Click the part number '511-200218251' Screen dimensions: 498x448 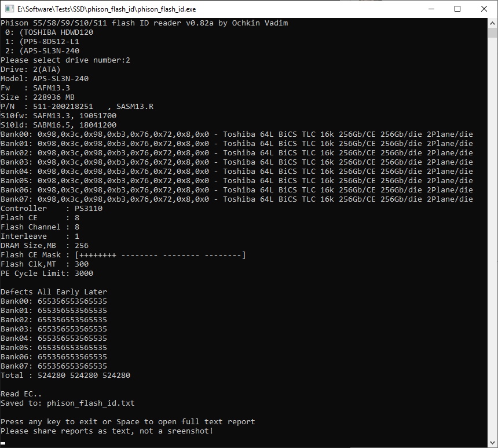[x=63, y=107]
